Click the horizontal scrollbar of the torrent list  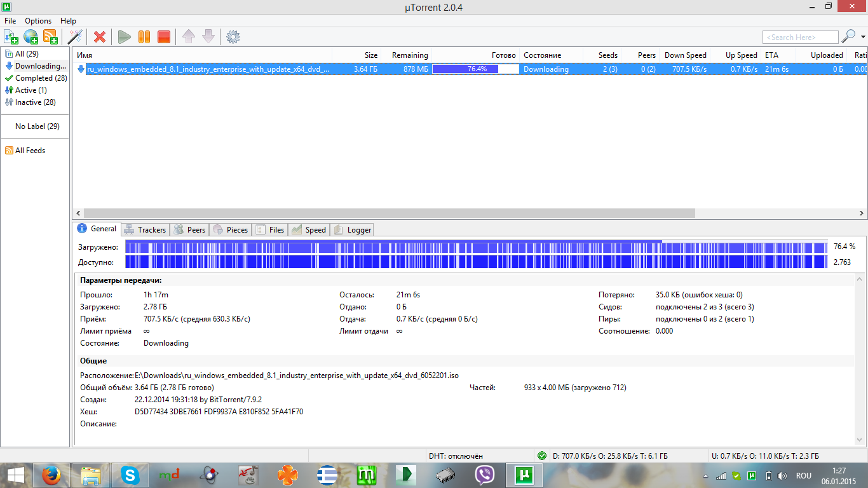click(x=389, y=213)
